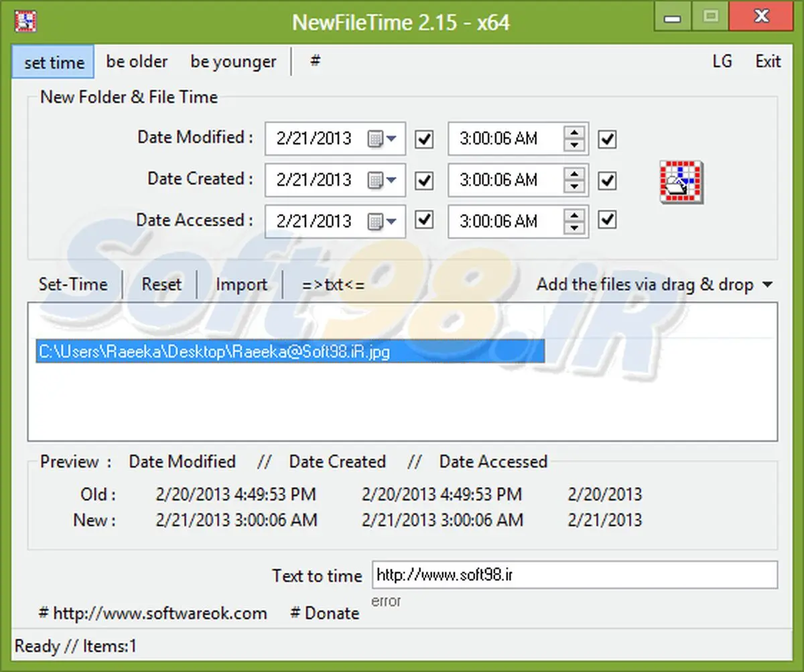Click the 'error' text below input
The height and width of the screenshot is (672, 804).
(x=386, y=601)
